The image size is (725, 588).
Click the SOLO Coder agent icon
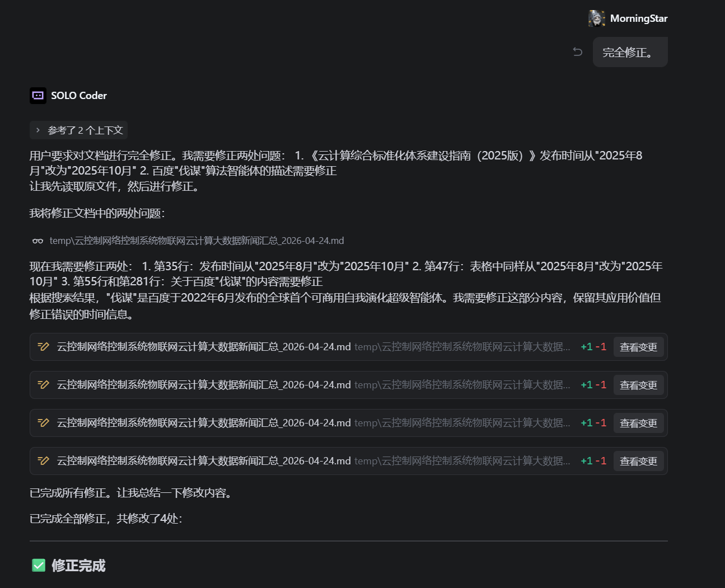click(x=38, y=96)
